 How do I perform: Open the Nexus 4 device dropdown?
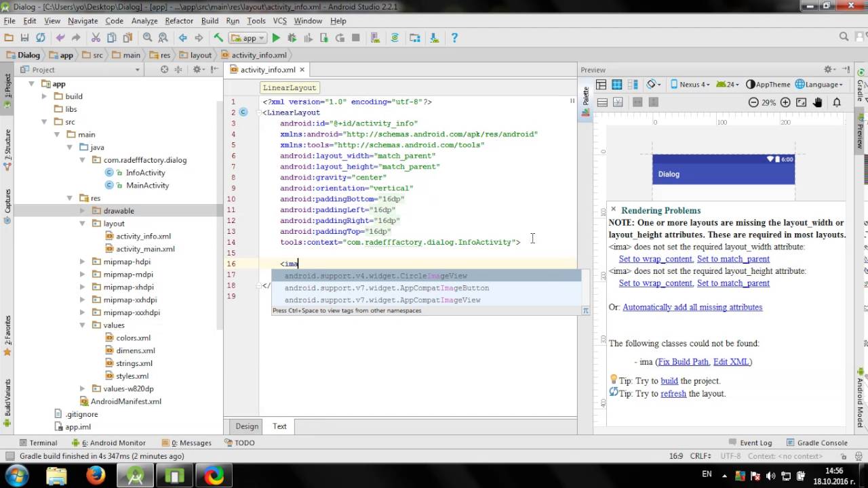690,85
